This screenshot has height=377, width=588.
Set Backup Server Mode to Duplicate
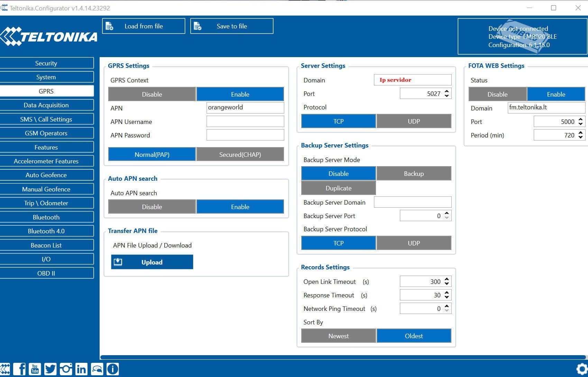coord(338,188)
